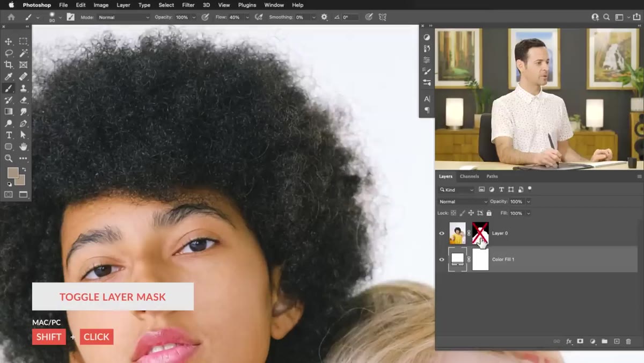Select the Horizontal Type tool
Image resolution: width=644 pixels, height=363 pixels.
pos(9,135)
